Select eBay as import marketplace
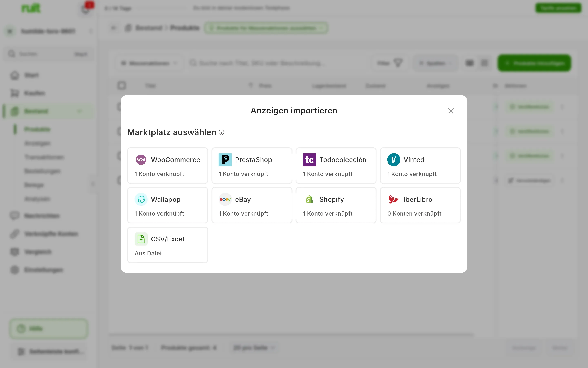This screenshot has height=368, width=588. pos(252,205)
